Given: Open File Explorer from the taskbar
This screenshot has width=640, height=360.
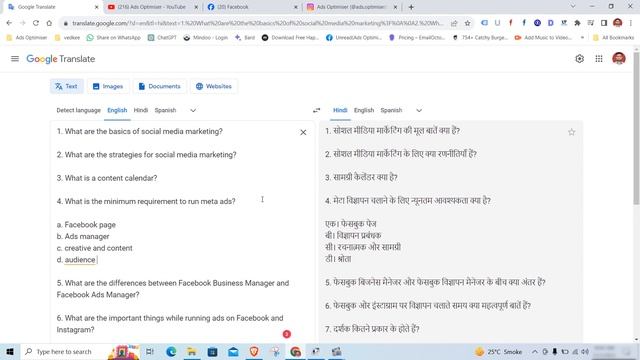Looking at the screenshot, I should pyautogui.click(x=191, y=351).
